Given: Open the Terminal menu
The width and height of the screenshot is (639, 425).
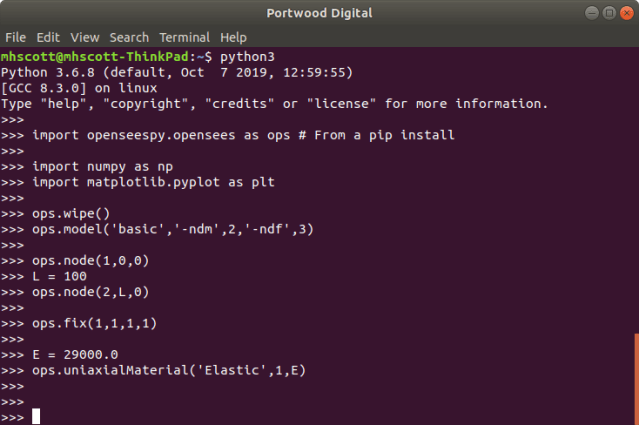Looking at the screenshot, I should (x=185, y=37).
